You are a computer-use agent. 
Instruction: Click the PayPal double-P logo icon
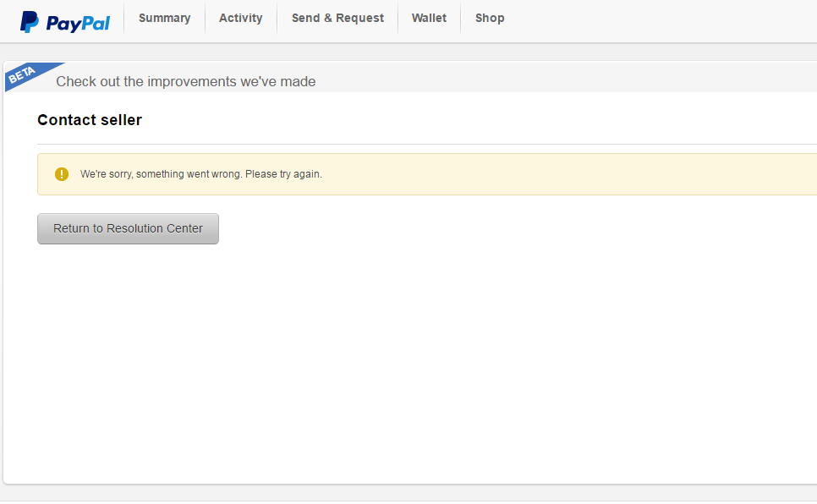pos(30,22)
